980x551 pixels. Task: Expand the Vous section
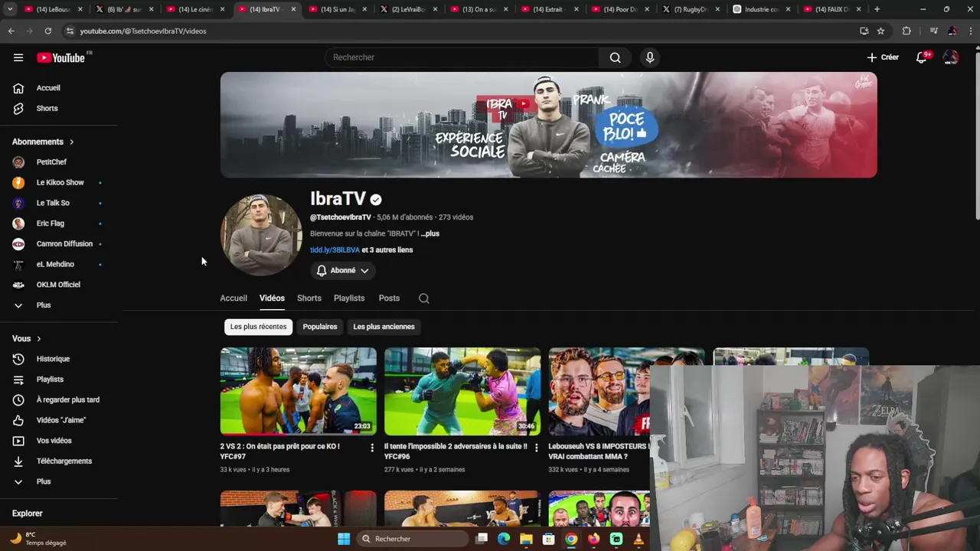point(27,338)
